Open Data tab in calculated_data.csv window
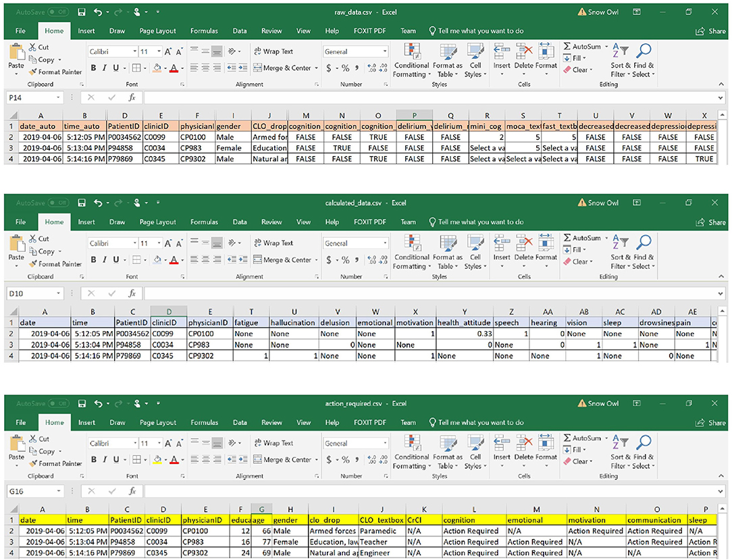Viewport: 732px width, 560px height. [240, 222]
